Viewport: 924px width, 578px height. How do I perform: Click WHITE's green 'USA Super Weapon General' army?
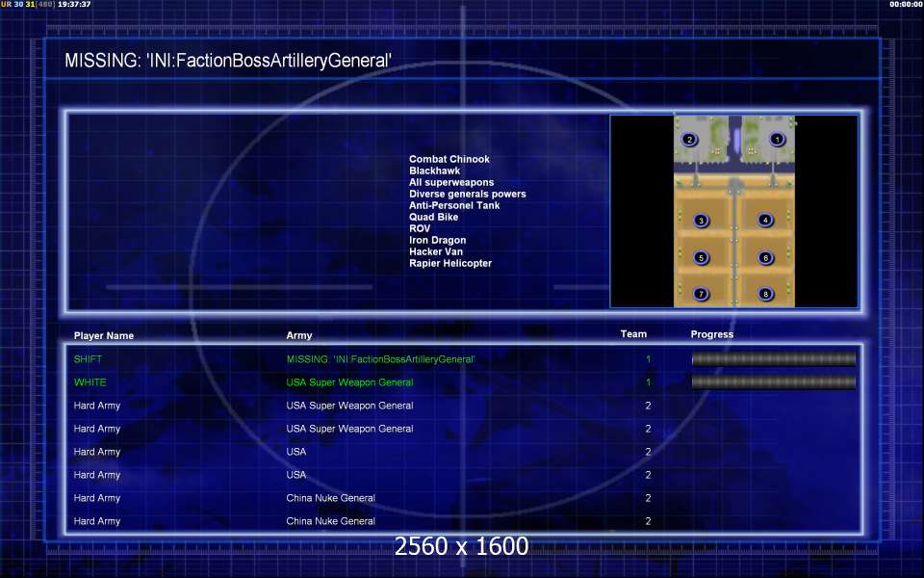[349, 382]
